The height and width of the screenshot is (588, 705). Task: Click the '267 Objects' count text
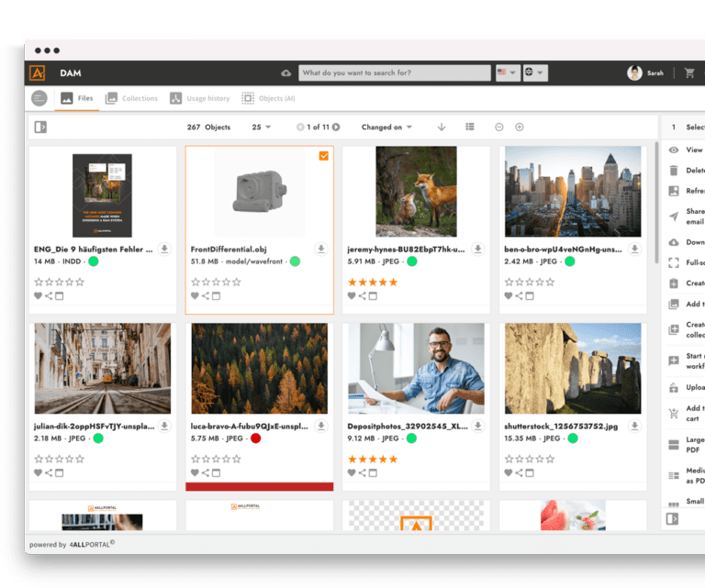pos(208,128)
